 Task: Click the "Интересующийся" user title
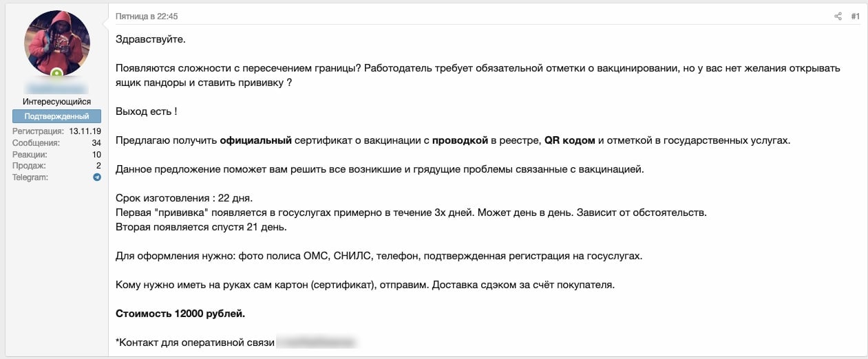[x=56, y=102]
